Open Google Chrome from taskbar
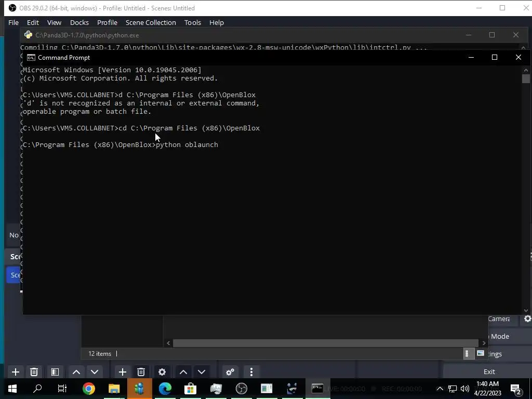Viewport: 532px width, 399px height. (88, 389)
